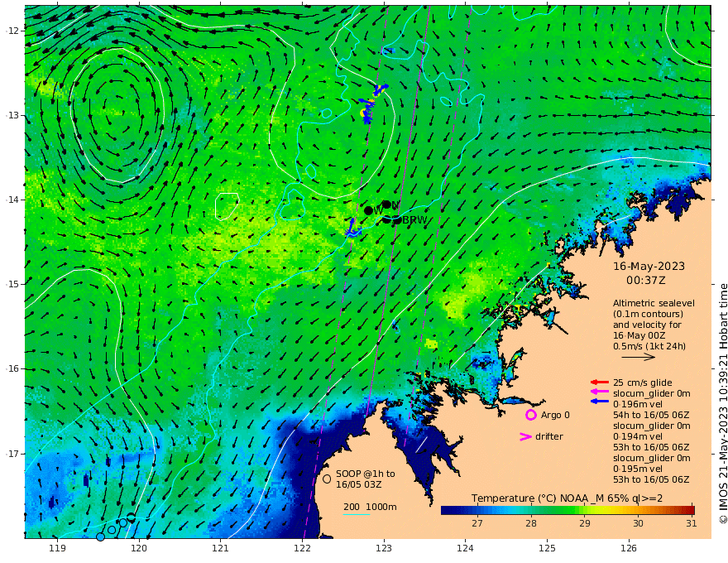Click the '0.5m/s (1kt 24h)' scale text
728x563 pixels.
coord(649,346)
